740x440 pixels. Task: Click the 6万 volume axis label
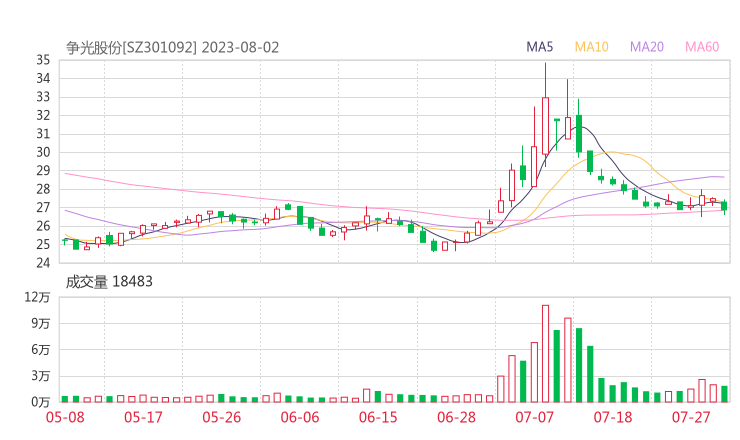pos(41,350)
